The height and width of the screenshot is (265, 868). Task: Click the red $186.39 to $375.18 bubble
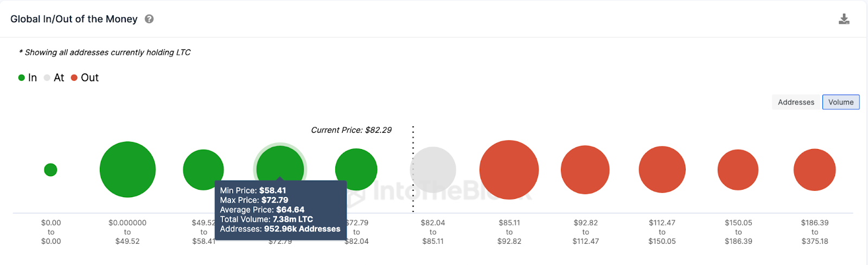pyautogui.click(x=814, y=170)
